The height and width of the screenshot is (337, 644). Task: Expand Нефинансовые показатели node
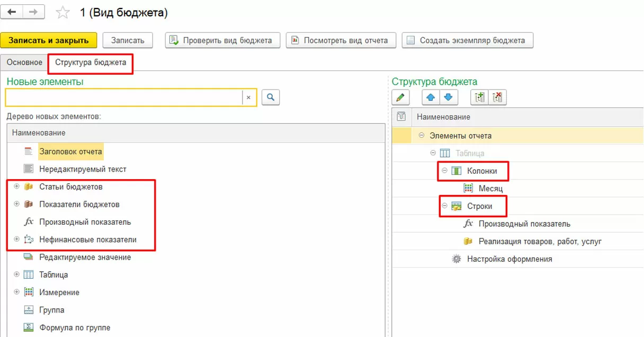pyautogui.click(x=16, y=240)
